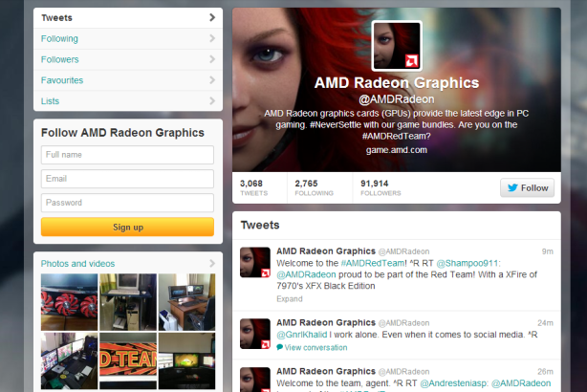The width and height of the screenshot is (587, 392).
Task: Open @Andresteniasp mention
Action: [x=454, y=383]
